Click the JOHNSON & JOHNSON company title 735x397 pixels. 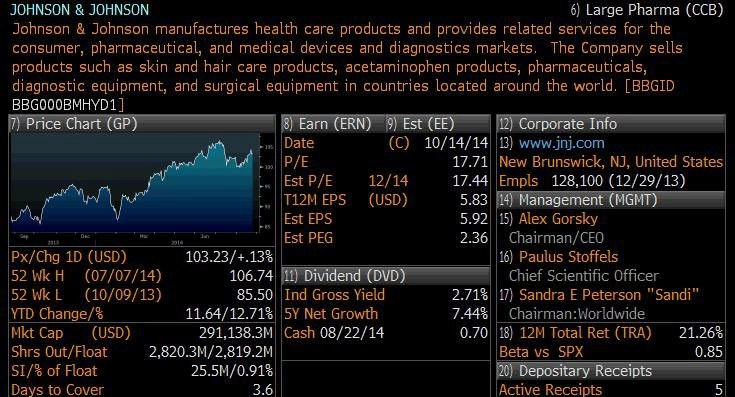(80, 9)
